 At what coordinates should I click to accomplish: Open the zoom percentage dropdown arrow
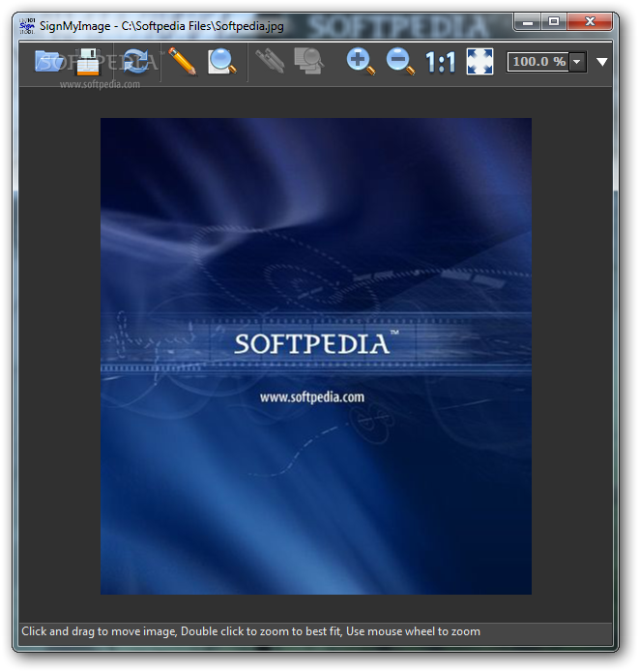click(577, 62)
